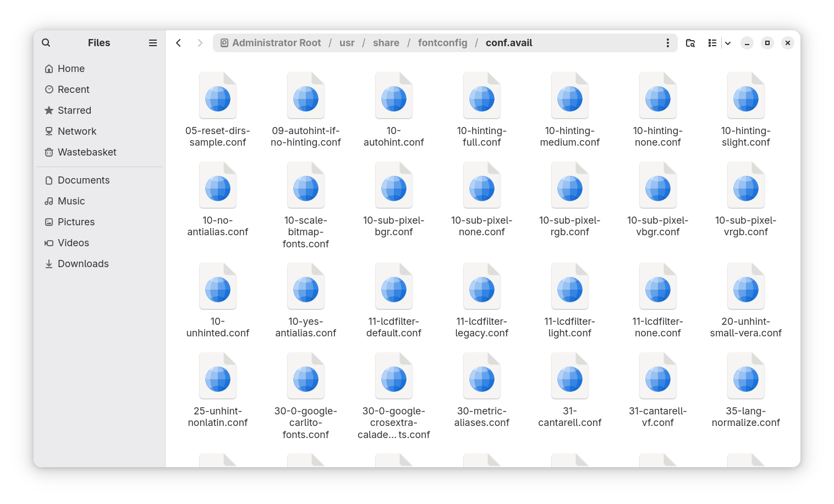This screenshot has width=834, height=504.
Task: Open Wastebasket from the sidebar
Action: (x=87, y=152)
